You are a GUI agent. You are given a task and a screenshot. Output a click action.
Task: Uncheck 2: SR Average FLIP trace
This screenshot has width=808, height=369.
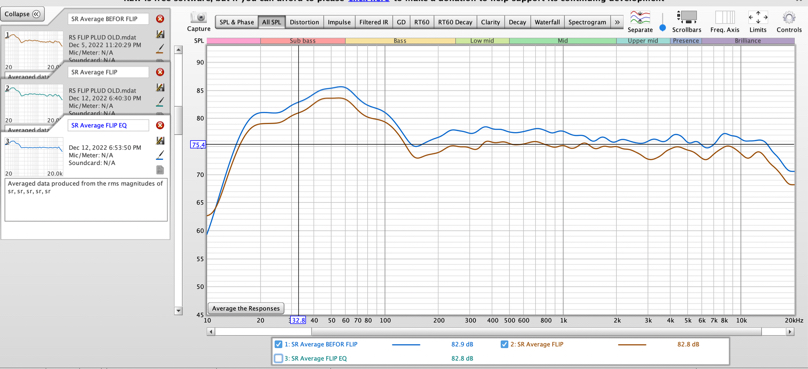click(x=505, y=344)
